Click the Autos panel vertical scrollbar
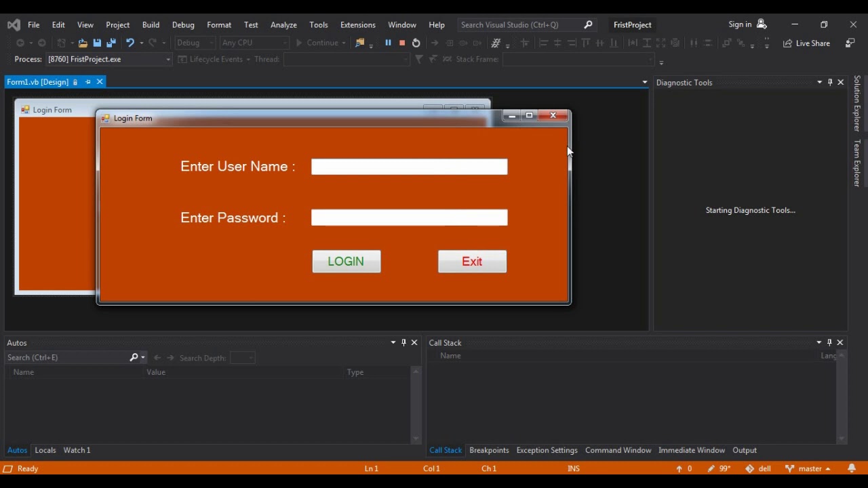Viewport: 868px width, 488px height. tap(416, 405)
